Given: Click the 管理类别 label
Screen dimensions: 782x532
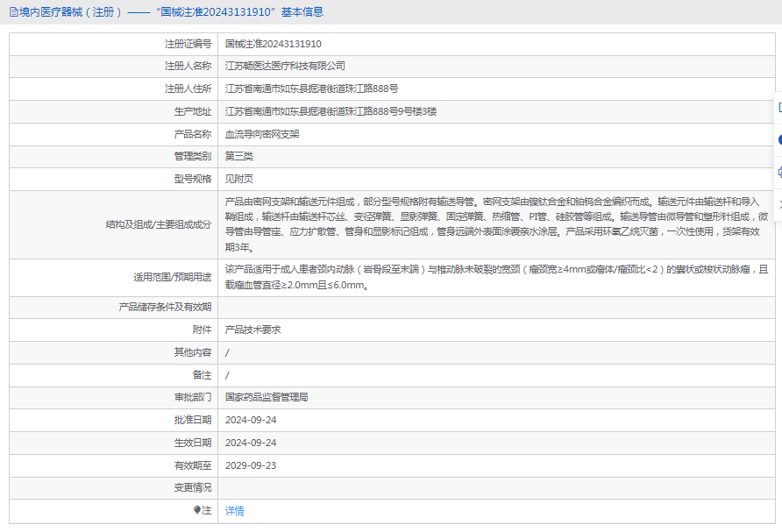Looking at the screenshot, I should (193, 156).
